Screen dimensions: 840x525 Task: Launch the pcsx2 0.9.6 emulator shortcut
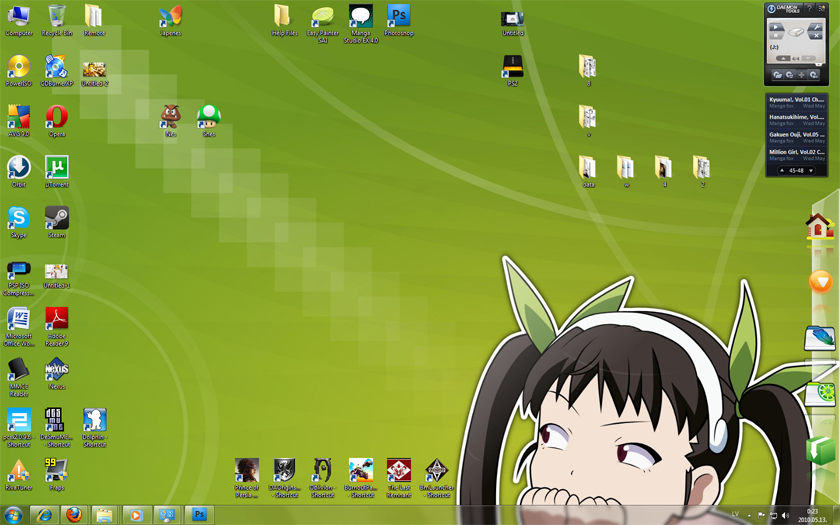click(19, 428)
